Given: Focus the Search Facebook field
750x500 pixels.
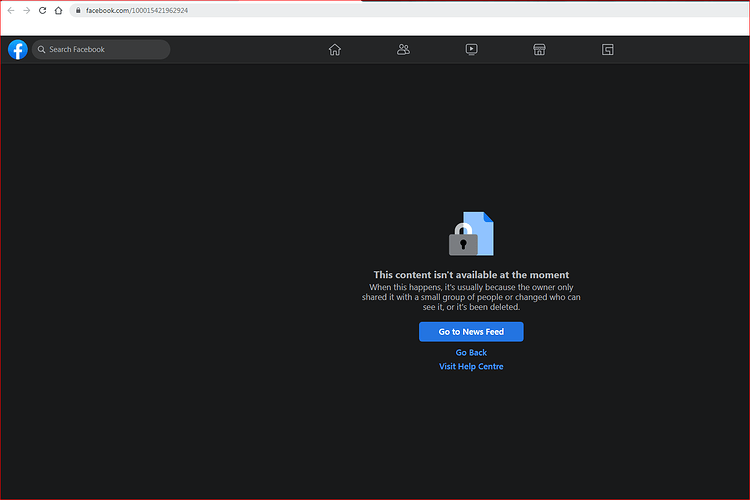Looking at the screenshot, I should (x=101, y=49).
